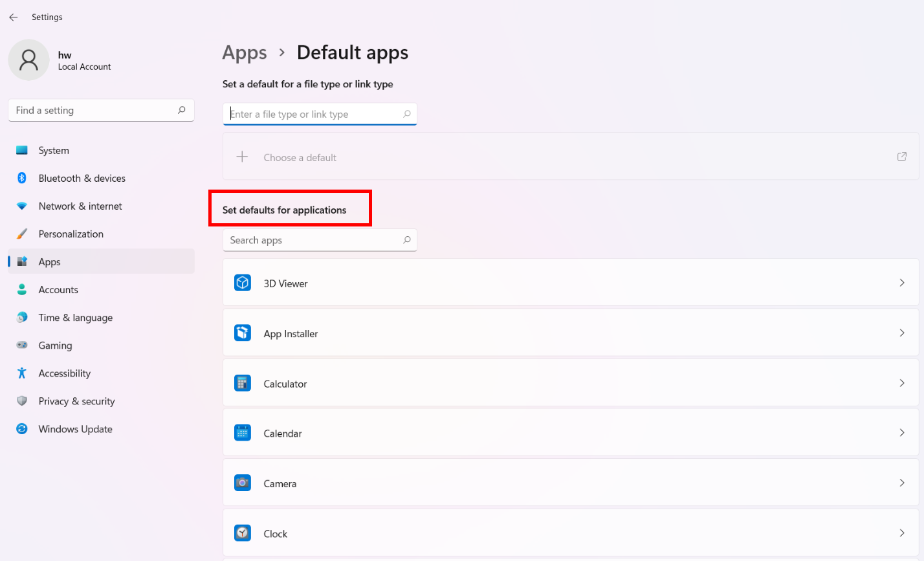This screenshot has width=924, height=561.
Task: Focus the file type or link type field
Action: [x=320, y=114]
